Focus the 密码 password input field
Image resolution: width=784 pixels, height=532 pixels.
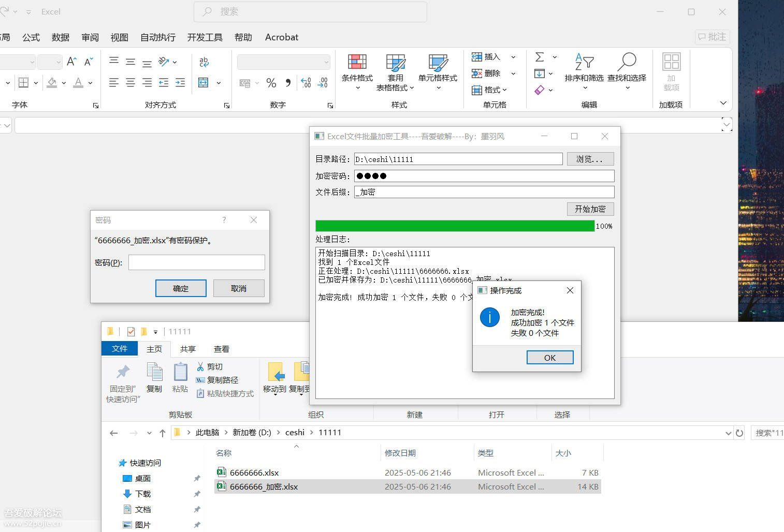[197, 262]
